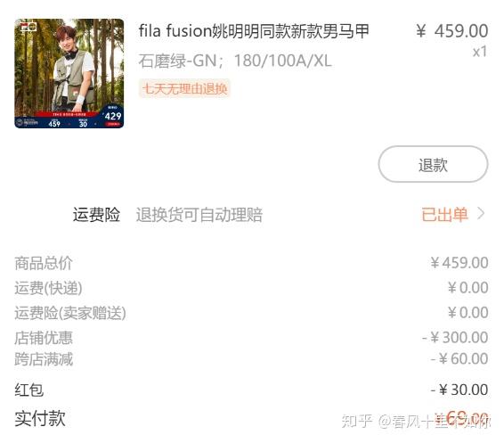Open the fila fusion product title
The width and height of the screenshot is (504, 443).
pyautogui.click(x=254, y=31)
